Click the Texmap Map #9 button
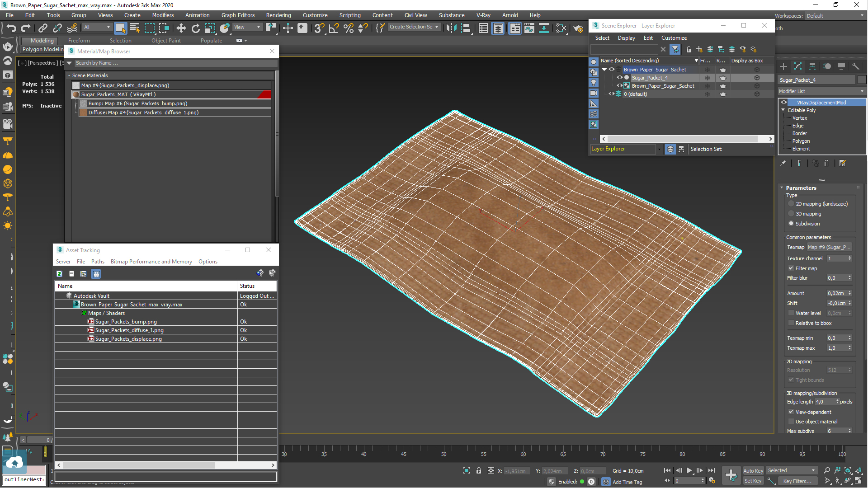The image size is (868, 488). point(829,247)
